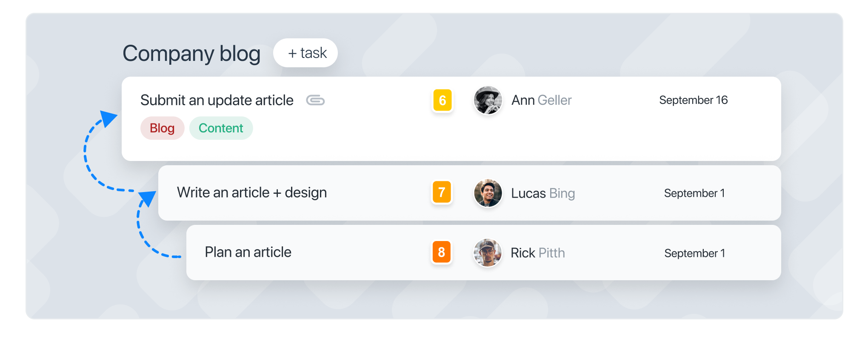This screenshot has height=339, width=868.
Task: Click the orange badge numbered 7
Action: click(442, 193)
